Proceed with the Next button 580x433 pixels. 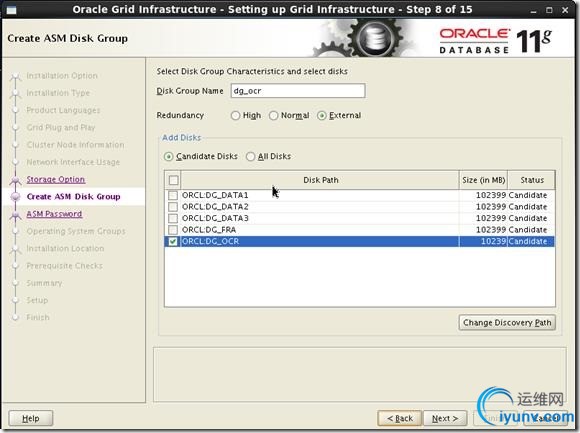445,418
